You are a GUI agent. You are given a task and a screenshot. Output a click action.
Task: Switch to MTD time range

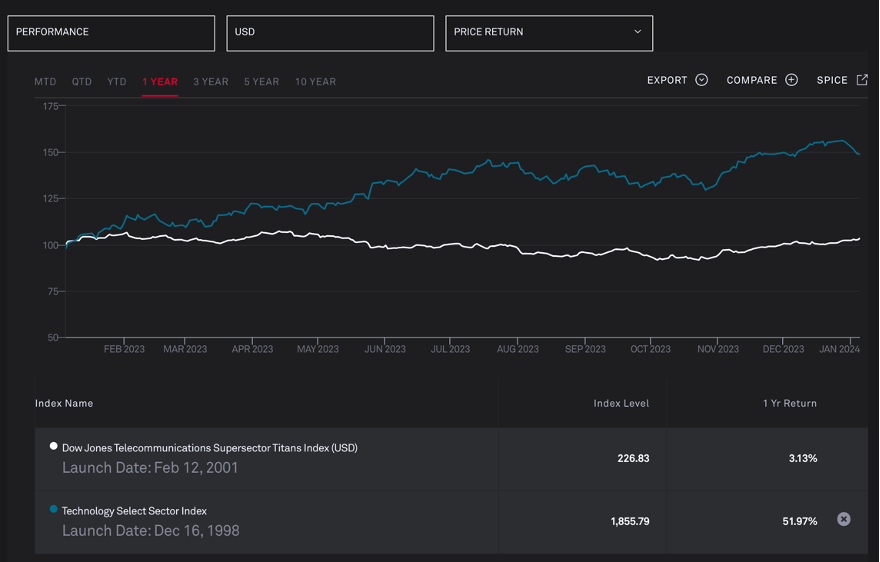(45, 82)
